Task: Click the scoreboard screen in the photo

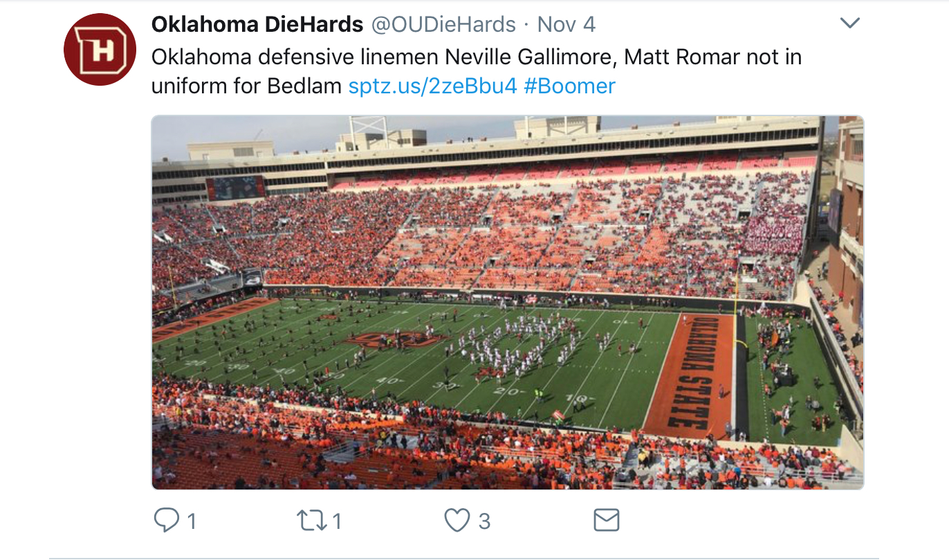Action: (x=235, y=187)
